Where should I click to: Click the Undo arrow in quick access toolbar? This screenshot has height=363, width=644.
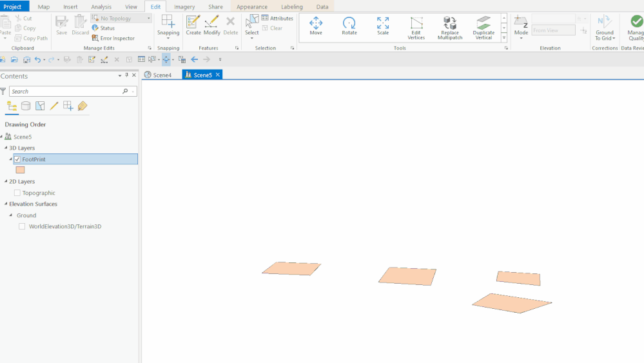point(37,59)
